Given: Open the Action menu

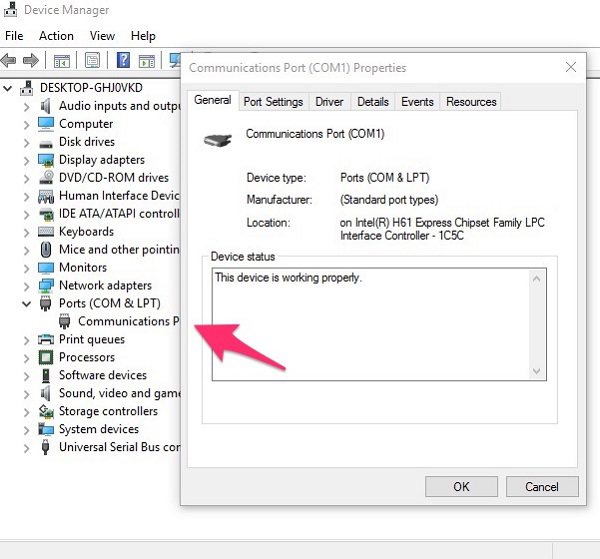Looking at the screenshot, I should coord(56,36).
